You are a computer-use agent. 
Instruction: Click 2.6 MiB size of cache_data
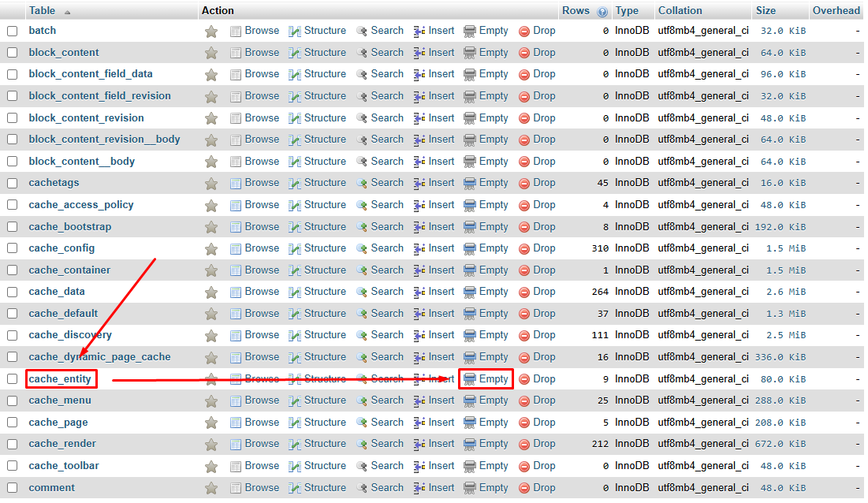coord(786,292)
